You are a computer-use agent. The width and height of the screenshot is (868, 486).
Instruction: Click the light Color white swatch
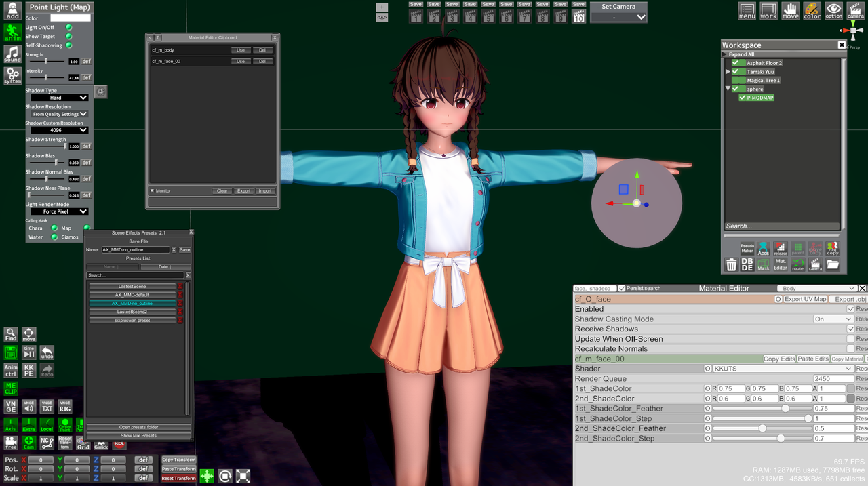click(x=71, y=18)
